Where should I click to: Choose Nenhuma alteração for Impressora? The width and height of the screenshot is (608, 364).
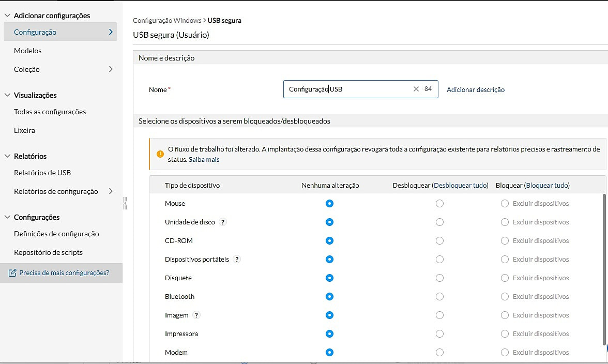pos(330,334)
